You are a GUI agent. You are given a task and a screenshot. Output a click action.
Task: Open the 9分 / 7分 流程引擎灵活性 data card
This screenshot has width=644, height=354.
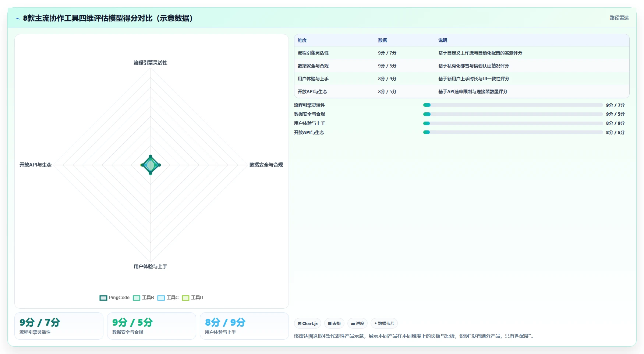click(59, 326)
